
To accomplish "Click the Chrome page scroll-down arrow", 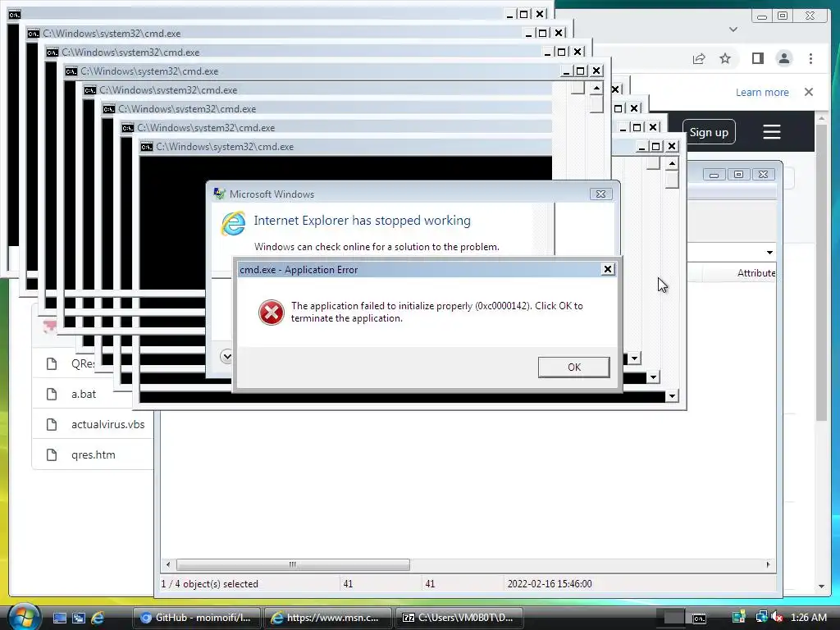I will [x=822, y=587].
